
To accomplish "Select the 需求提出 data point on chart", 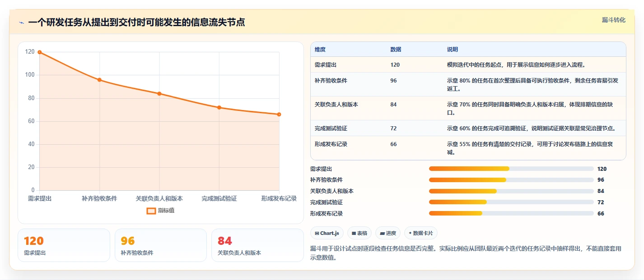I will pyautogui.click(x=40, y=52).
